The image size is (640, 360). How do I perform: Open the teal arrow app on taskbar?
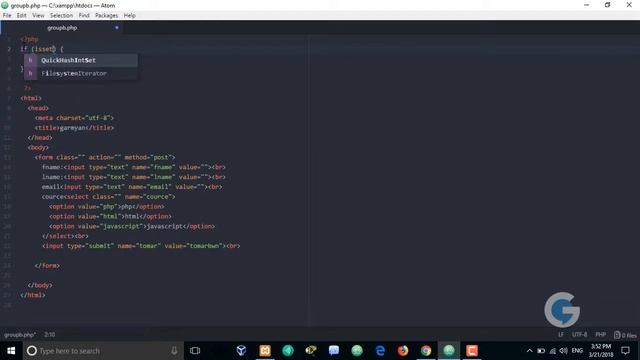288,351
